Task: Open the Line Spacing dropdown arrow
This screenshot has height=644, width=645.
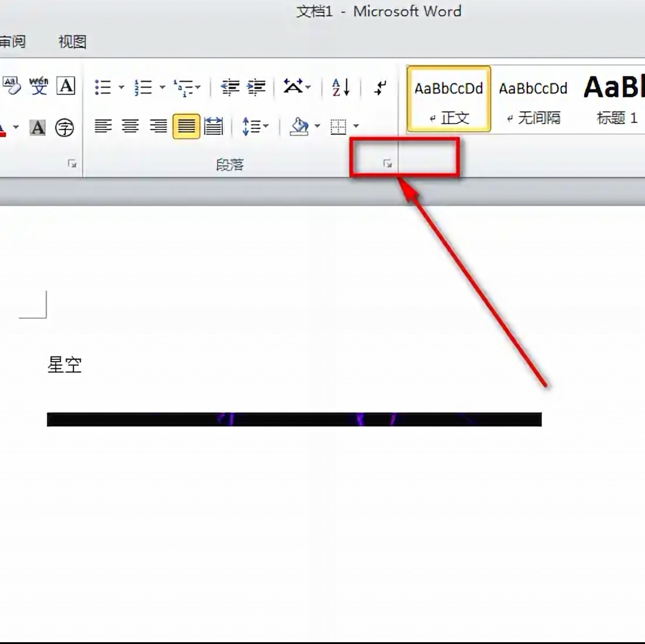Action: (266, 126)
